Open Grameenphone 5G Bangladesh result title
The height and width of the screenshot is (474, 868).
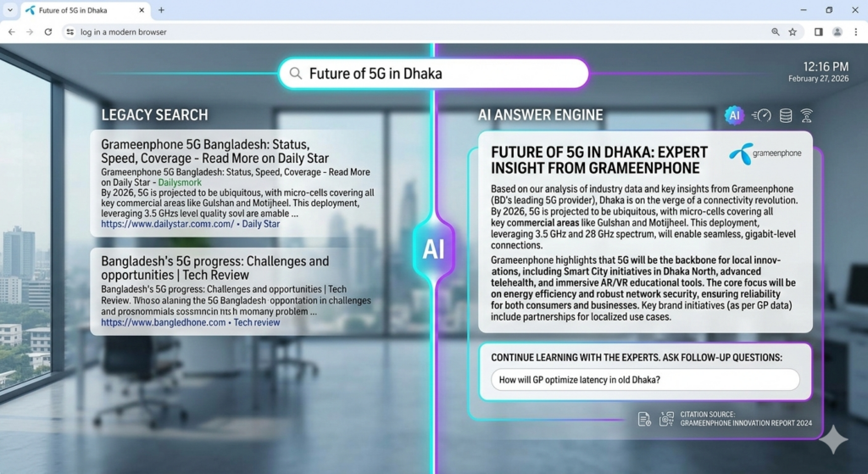[x=214, y=151]
